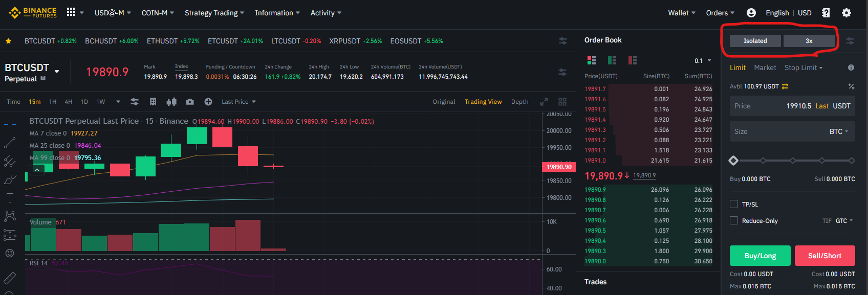Select the brush drawing tool

tap(10, 179)
